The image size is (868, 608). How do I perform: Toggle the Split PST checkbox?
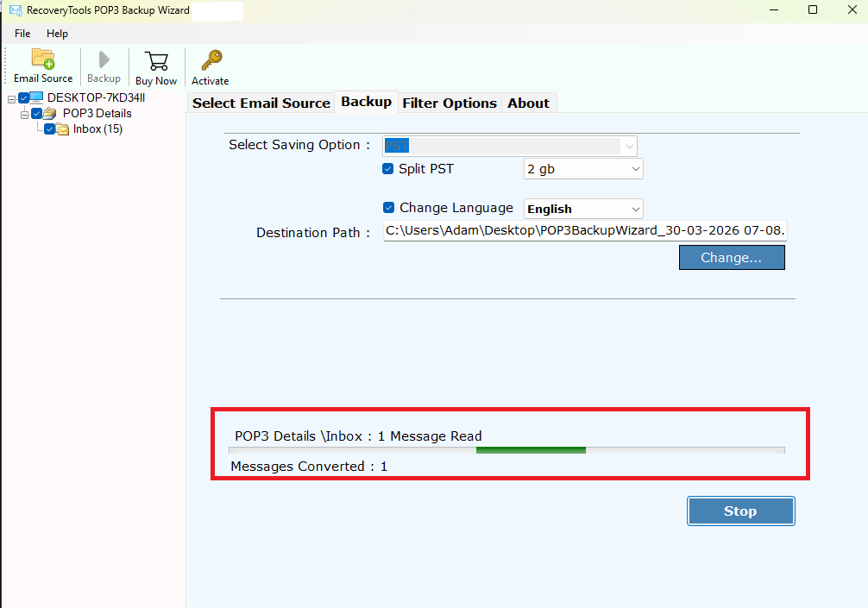coord(388,169)
